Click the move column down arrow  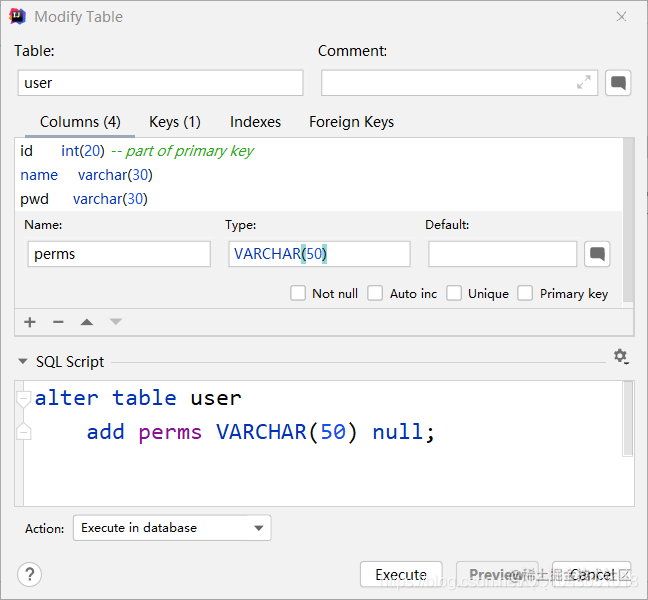click(116, 321)
